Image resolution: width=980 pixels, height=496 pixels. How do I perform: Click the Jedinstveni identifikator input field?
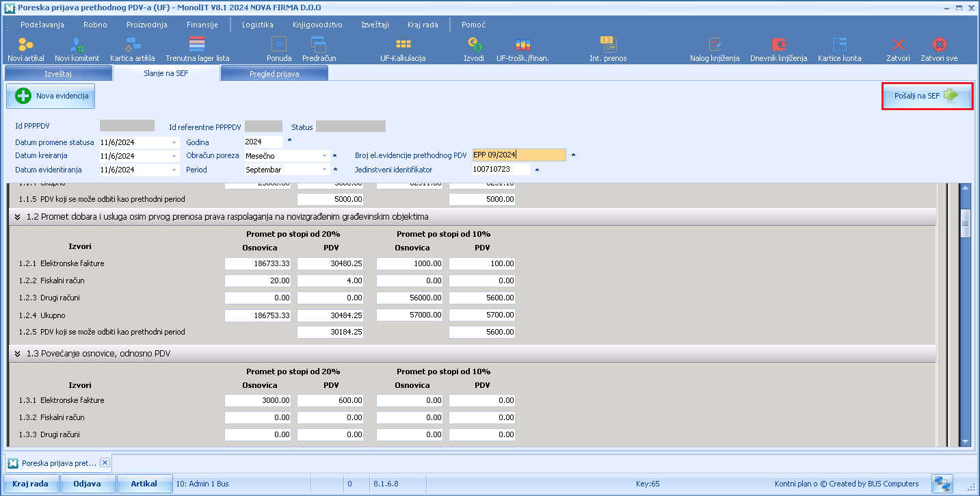[501, 170]
